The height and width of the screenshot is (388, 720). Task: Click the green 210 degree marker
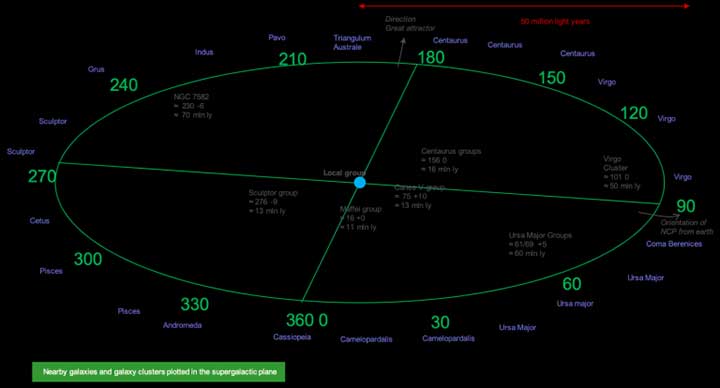[292, 59]
